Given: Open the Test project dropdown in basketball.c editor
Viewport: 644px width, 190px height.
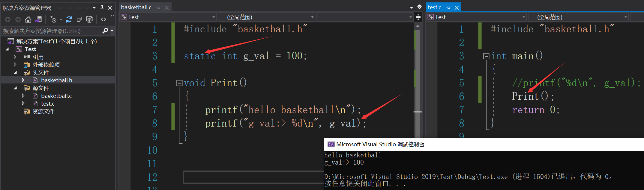Looking at the screenshot, I should 168,17.
